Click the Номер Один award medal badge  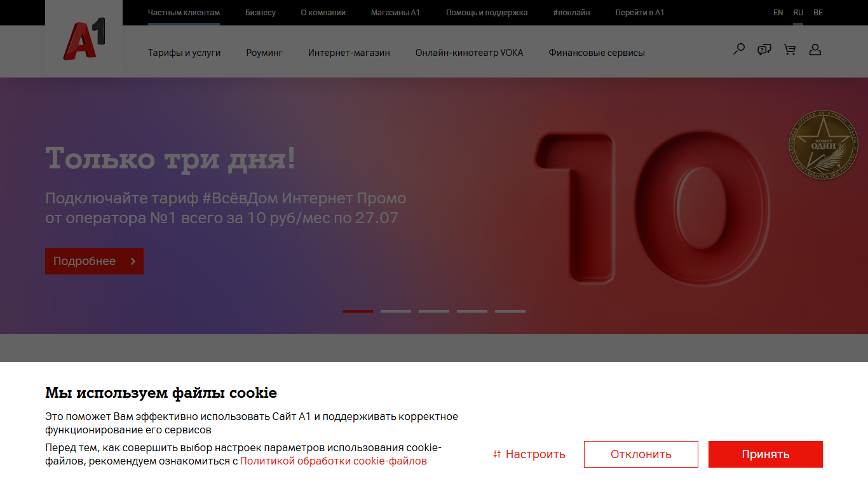(x=823, y=146)
